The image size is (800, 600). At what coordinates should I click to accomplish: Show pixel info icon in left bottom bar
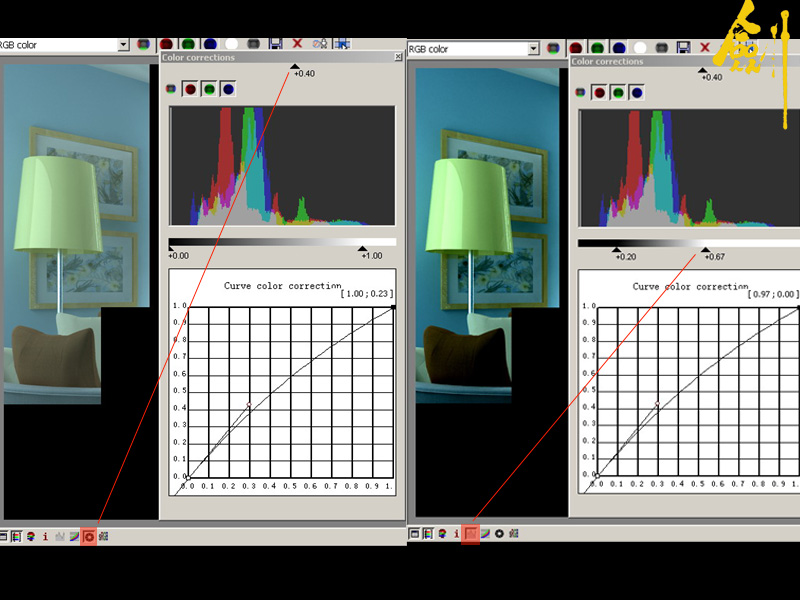[45, 536]
